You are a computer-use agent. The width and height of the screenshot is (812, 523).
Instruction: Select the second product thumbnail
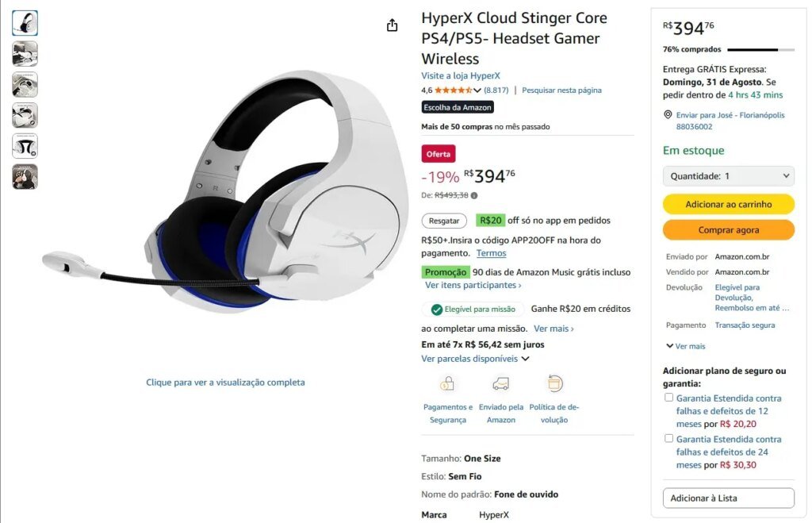[25, 54]
